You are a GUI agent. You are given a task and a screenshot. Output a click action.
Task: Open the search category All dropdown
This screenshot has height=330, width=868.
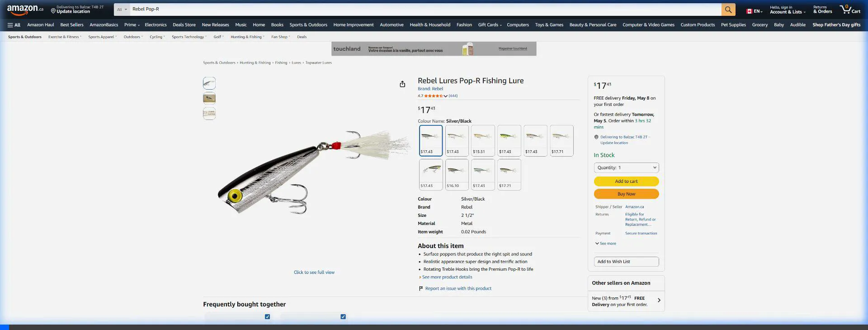click(122, 10)
